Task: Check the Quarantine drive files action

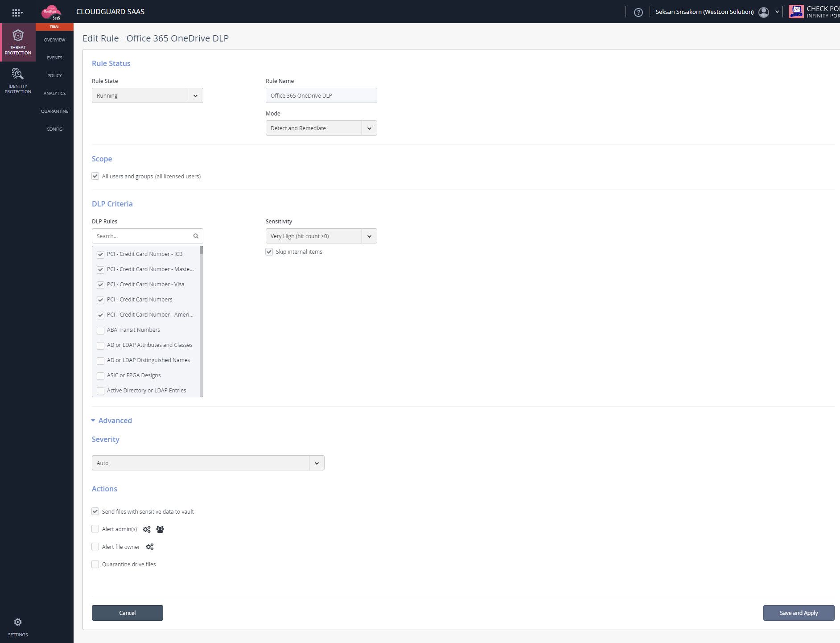Action: pyautogui.click(x=95, y=564)
